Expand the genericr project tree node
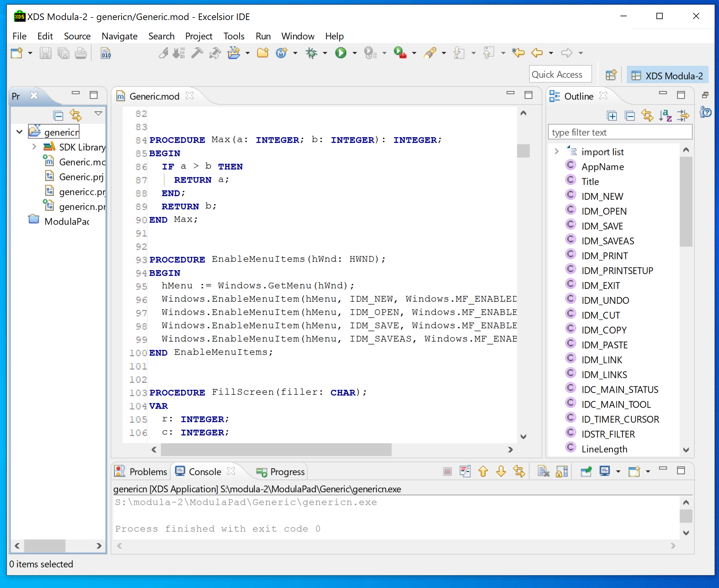719x588 pixels. [x=20, y=132]
